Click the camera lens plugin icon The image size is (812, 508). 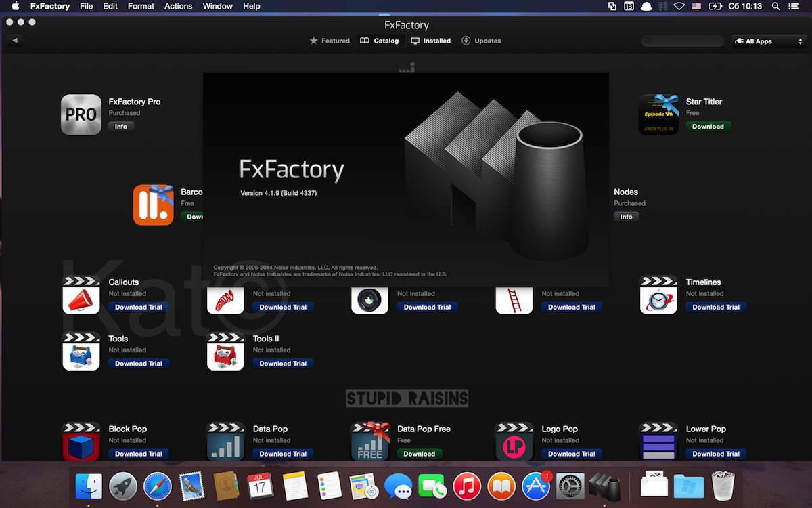(369, 300)
